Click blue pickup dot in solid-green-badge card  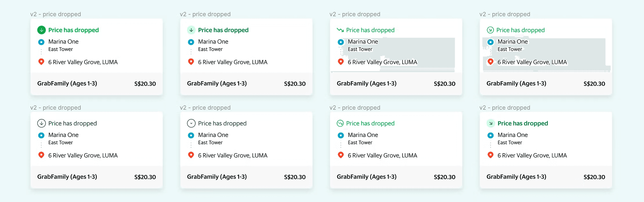coord(41,42)
